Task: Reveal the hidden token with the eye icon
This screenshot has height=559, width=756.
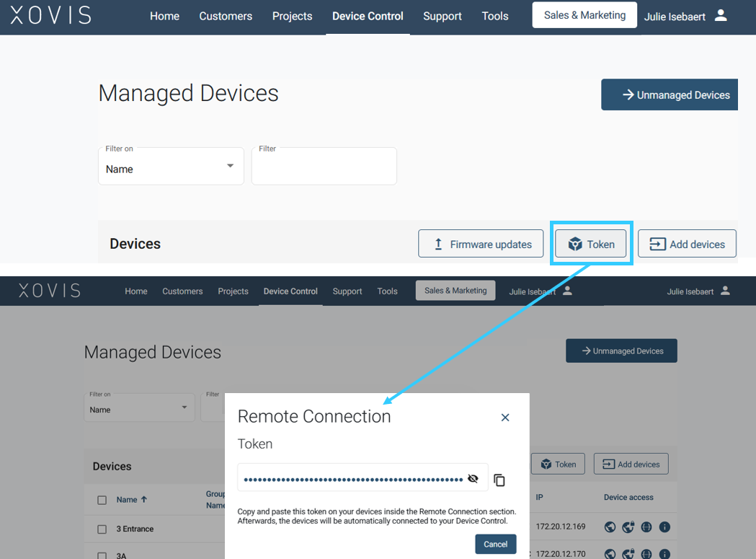Action: (473, 478)
